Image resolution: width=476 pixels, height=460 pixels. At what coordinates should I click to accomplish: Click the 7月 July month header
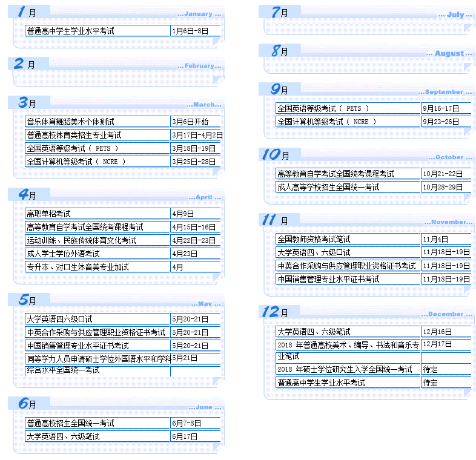366,11
